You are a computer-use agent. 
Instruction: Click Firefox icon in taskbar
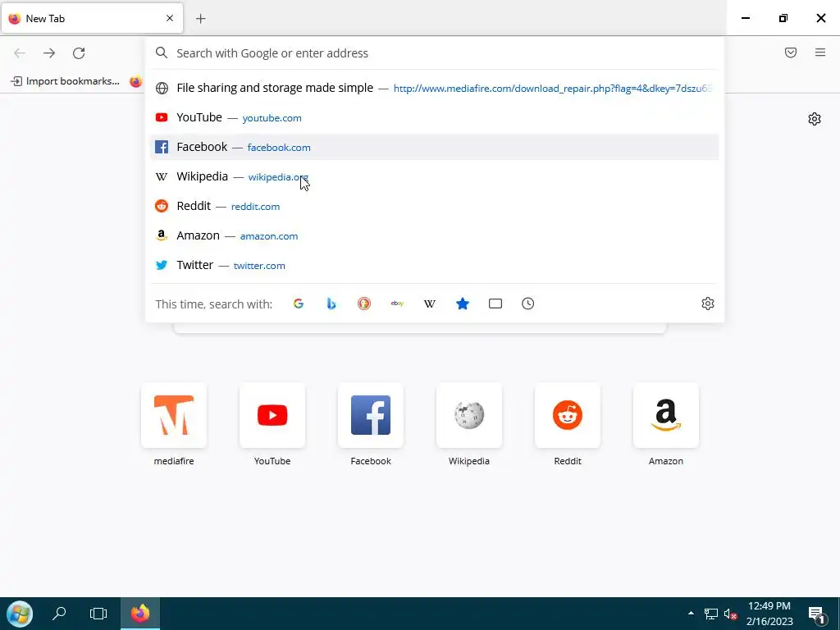point(139,614)
